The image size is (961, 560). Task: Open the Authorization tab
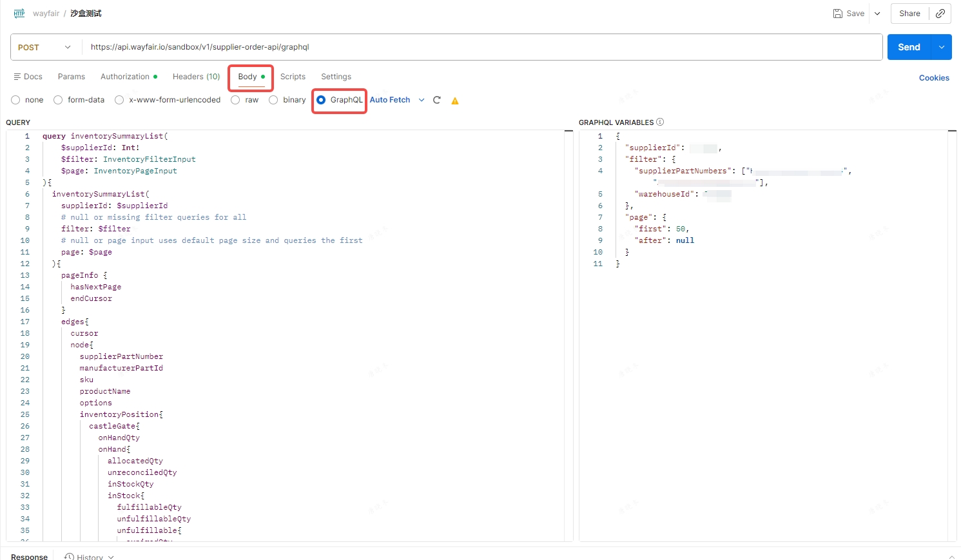click(125, 77)
